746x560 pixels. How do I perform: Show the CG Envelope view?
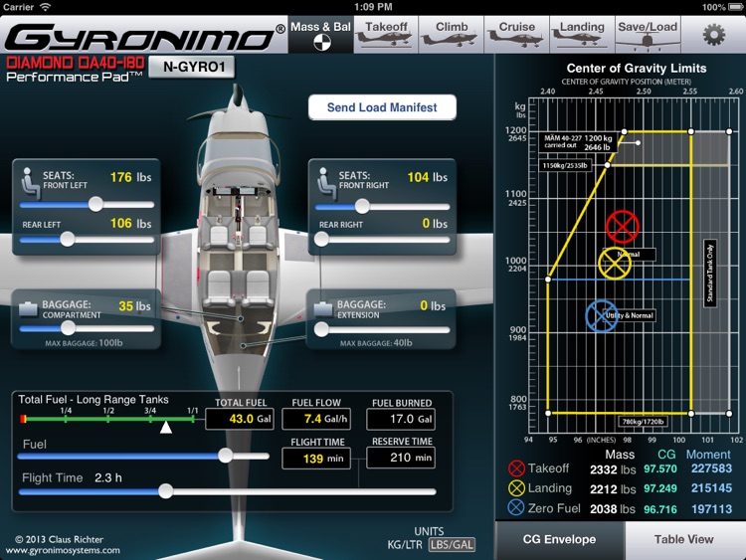(x=559, y=539)
